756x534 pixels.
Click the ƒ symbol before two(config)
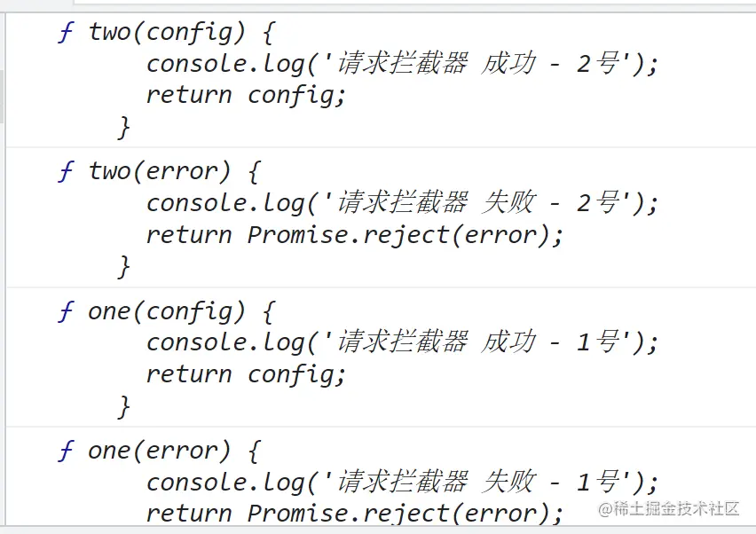pos(67,33)
